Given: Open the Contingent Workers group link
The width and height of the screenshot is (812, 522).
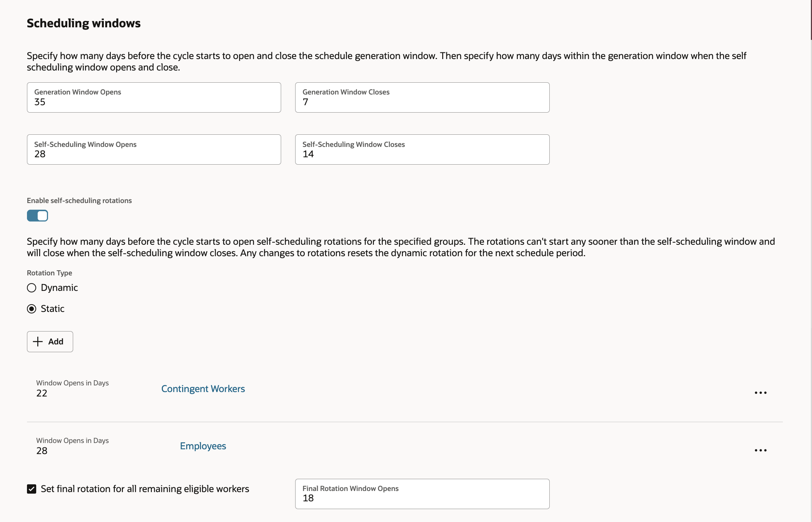Looking at the screenshot, I should coord(203,389).
